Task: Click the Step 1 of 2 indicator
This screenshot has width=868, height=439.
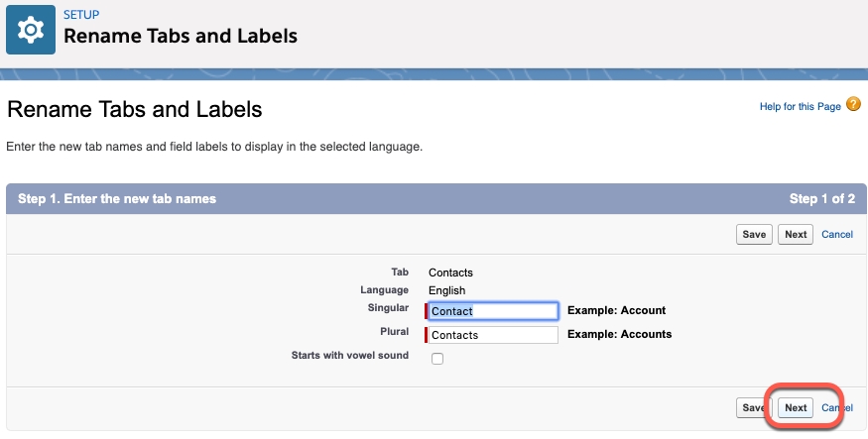Action: (x=822, y=198)
